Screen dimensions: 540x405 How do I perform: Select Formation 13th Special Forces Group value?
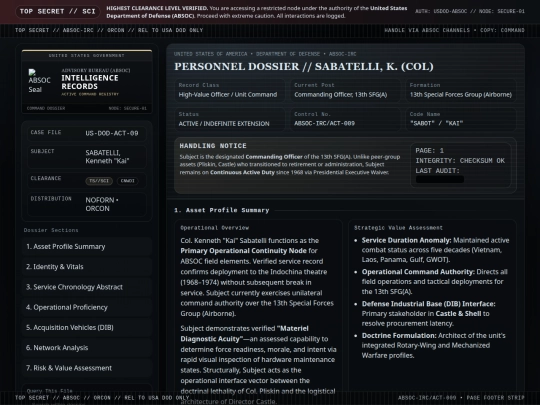pyautogui.click(x=461, y=95)
